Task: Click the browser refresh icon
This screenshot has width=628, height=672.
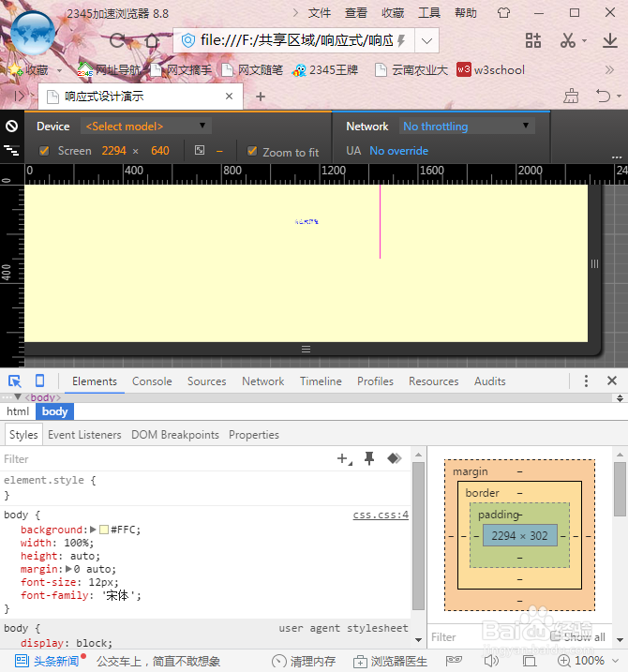Action: pyautogui.click(x=117, y=40)
